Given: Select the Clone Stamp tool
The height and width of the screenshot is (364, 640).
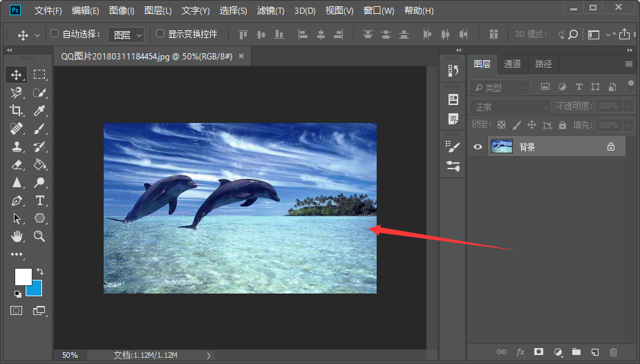Looking at the screenshot, I should click(x=17, y=146).
